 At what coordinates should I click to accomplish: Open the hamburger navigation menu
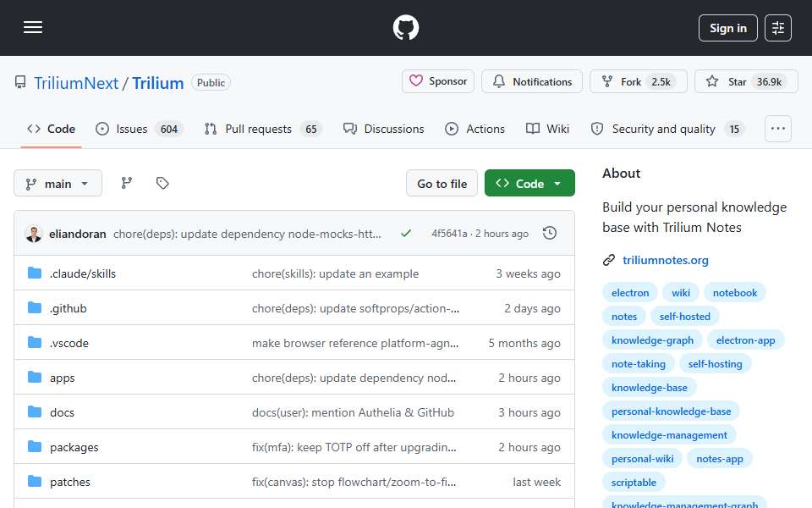pyautogui.click(x=33, y=27)
